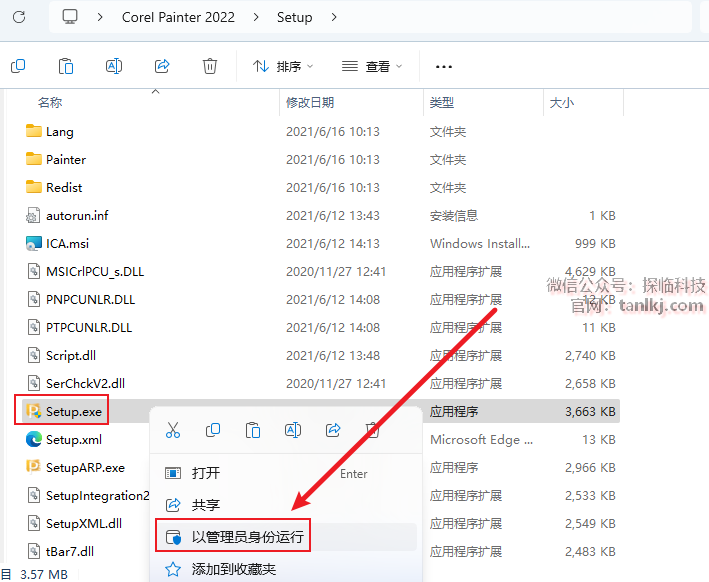Select the PTPCUNLR.DLL file icon
This screenshot has height=582, width=709.
pyautogui.click(x=34, y=327)
